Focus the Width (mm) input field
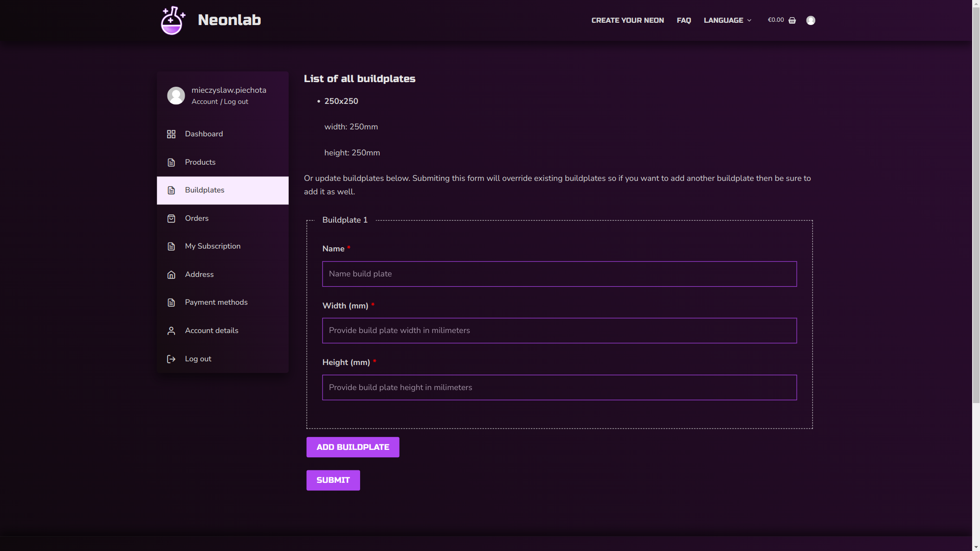Image resolution: width=980 pixels, height=551 pixels. (559, 331)
